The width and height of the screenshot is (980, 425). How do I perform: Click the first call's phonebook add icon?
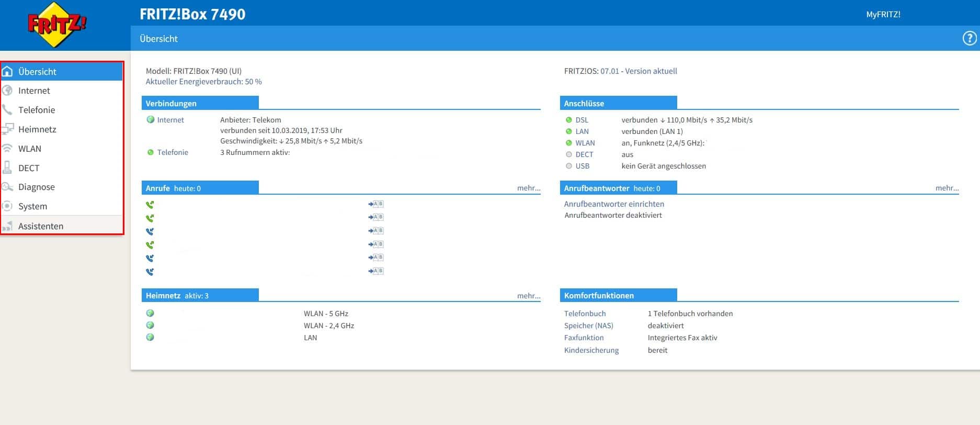[x=375, y=204]
